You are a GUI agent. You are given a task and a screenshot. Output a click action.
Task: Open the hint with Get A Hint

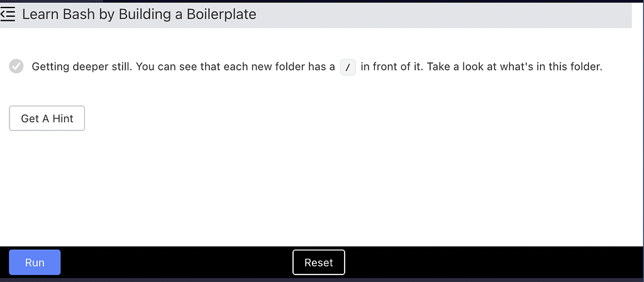[x=47, y=118]
